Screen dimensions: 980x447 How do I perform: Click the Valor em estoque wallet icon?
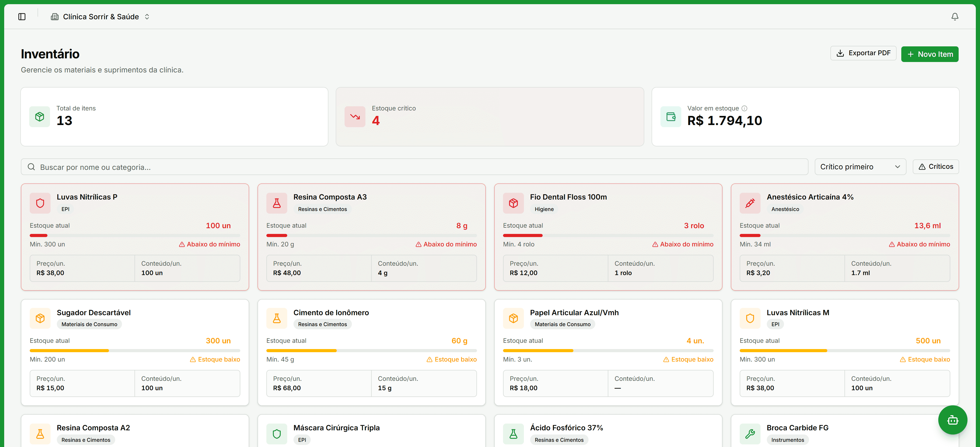click(x=671, y=117)
